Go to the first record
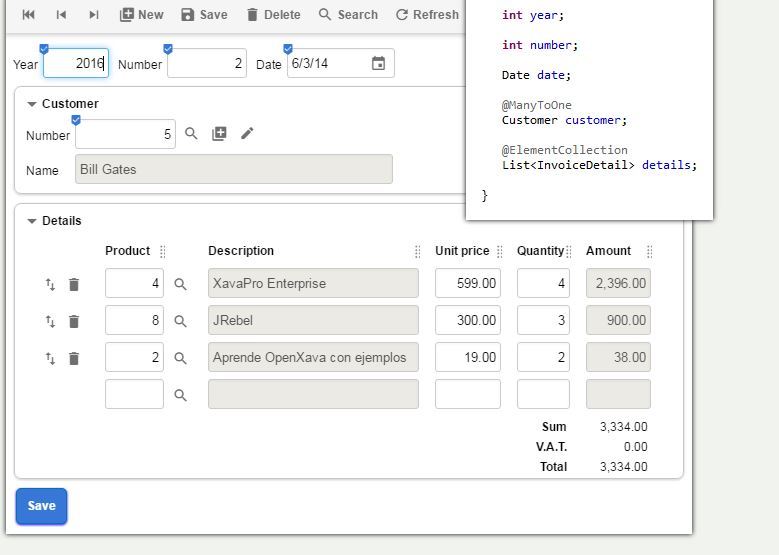779x555 pixels. pyautogui.click(x=29, y=15)
